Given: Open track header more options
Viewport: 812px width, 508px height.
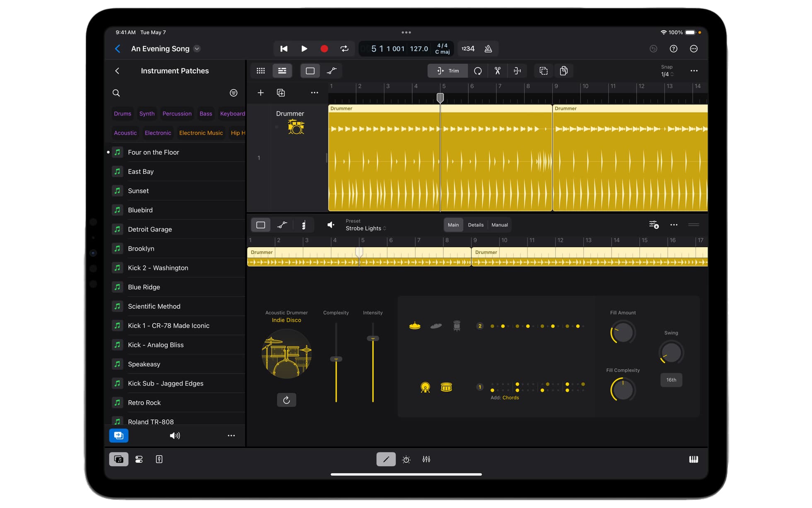Looking at the screenshot, I should tap(314, 93).
